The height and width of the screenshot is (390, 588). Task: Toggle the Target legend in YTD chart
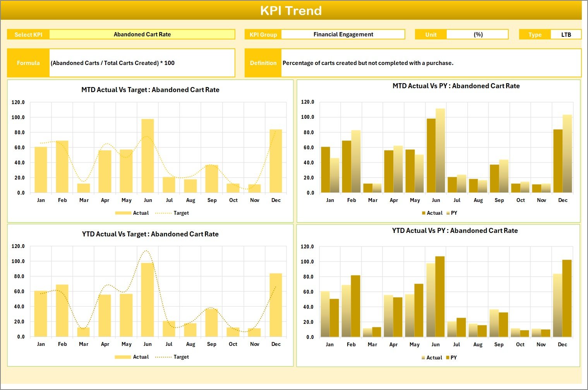point(180,357)
